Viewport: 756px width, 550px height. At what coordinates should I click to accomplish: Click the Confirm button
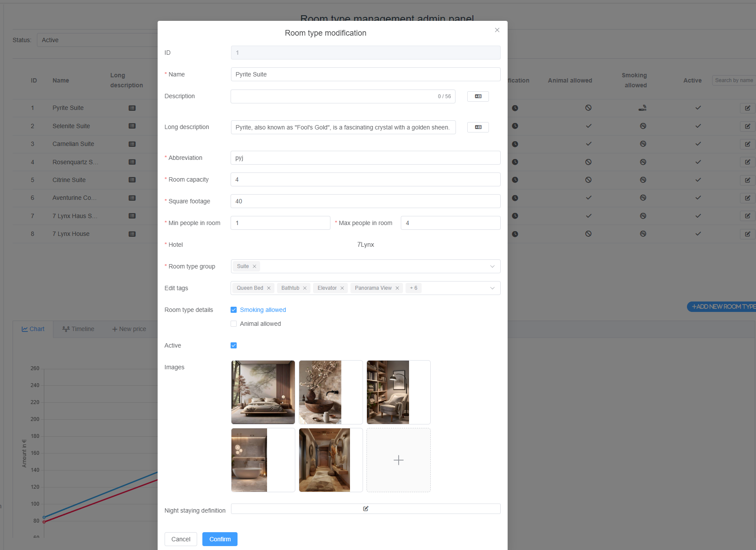click(220, 539)
